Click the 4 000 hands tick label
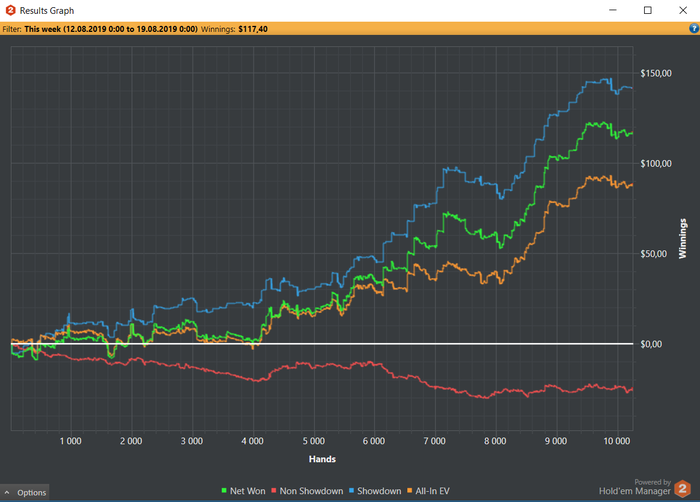 [253, 441]
